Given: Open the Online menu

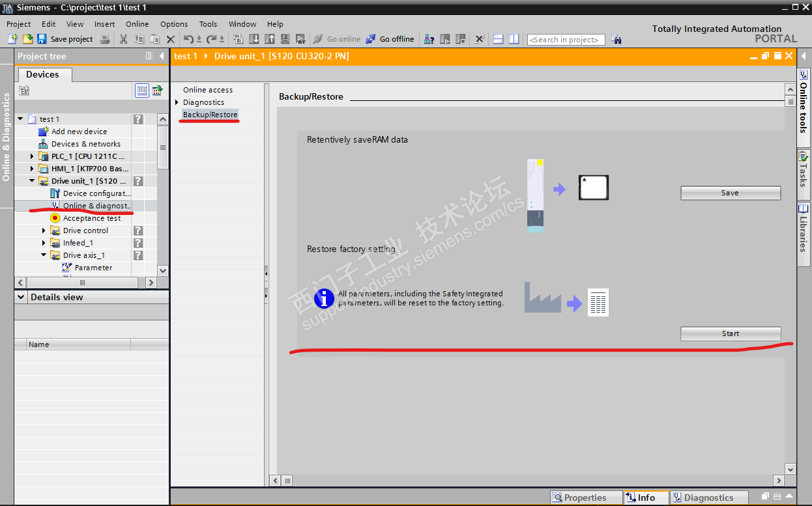Looking at the screenshot, I should (x=138, y=24).
